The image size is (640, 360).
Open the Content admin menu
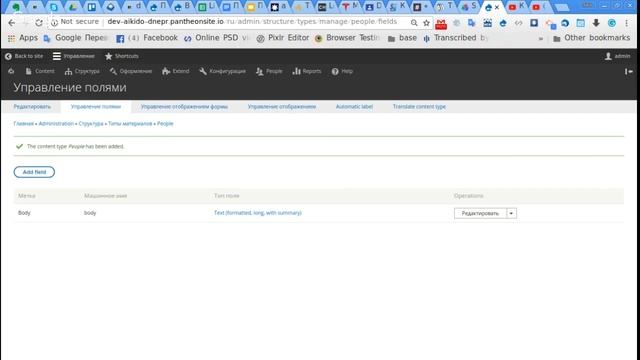tap(40, 71)
